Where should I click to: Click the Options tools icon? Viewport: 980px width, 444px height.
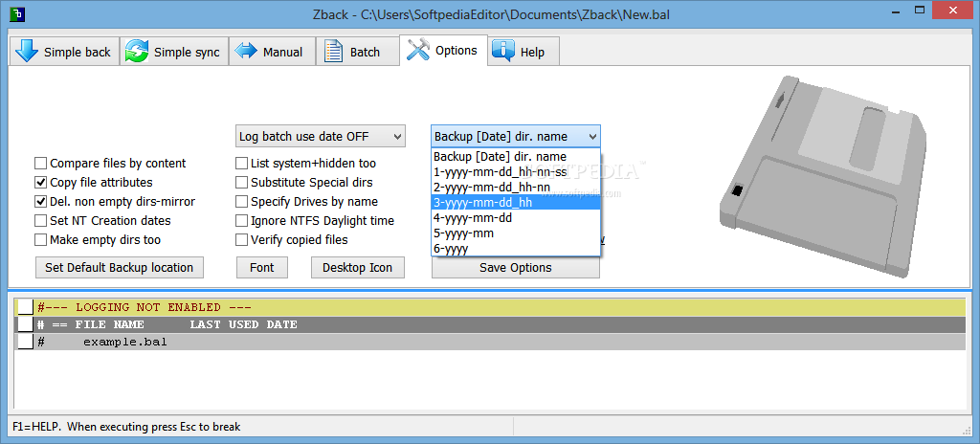tap(417, 50)
